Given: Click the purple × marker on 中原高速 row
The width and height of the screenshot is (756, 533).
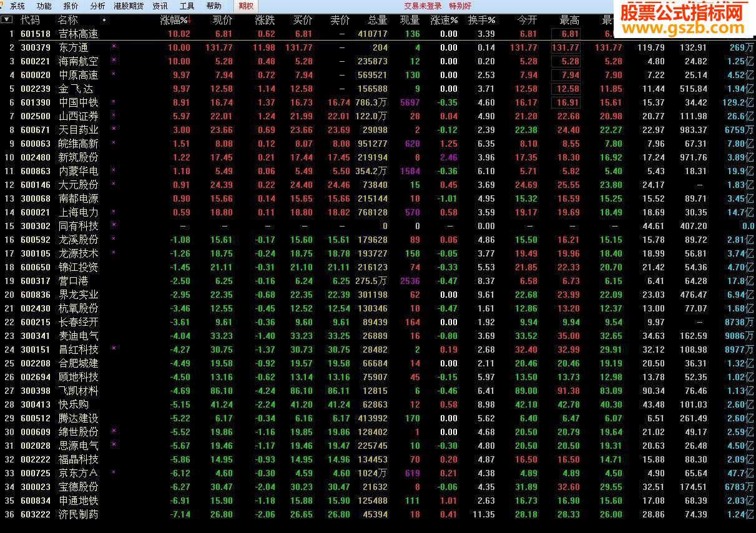Looking at the screenshot, I should (x=114, y=74).
